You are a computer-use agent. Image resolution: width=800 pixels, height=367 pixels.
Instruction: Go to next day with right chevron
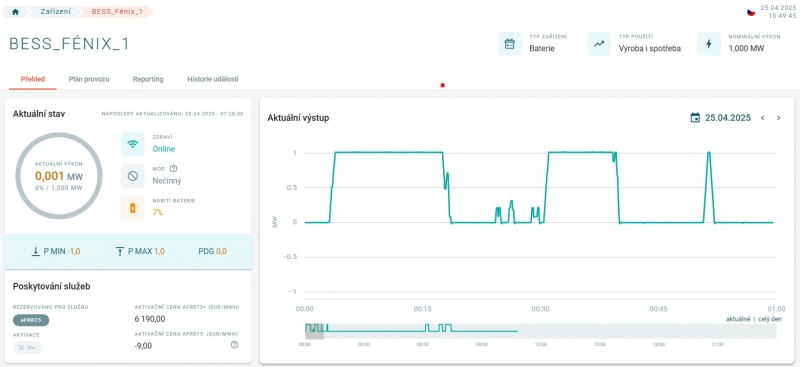pos(779,118)
